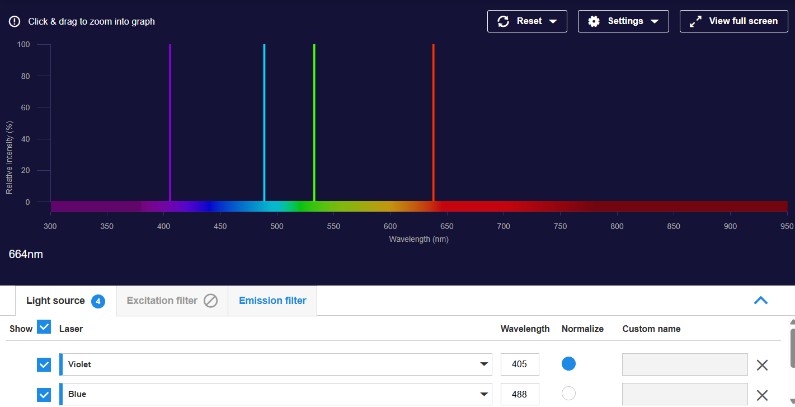Image resolution: width=795 pixels, height=407 pixels.
Task: Click the View full screen button
Action: tap(734, 21)
